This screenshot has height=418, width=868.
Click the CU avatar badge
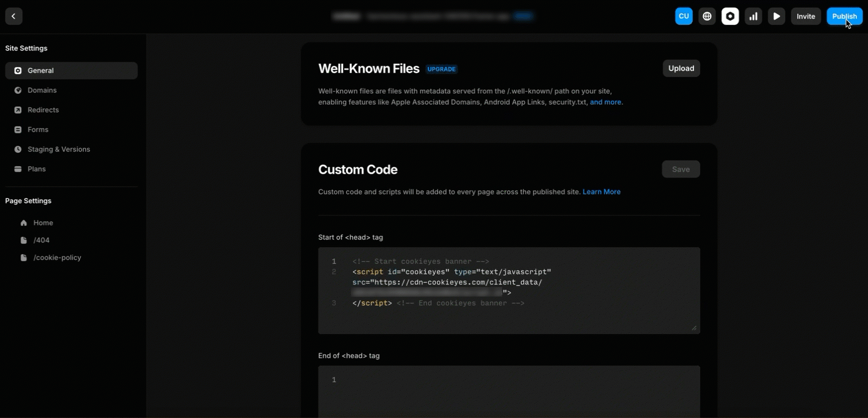coord(683,16)
